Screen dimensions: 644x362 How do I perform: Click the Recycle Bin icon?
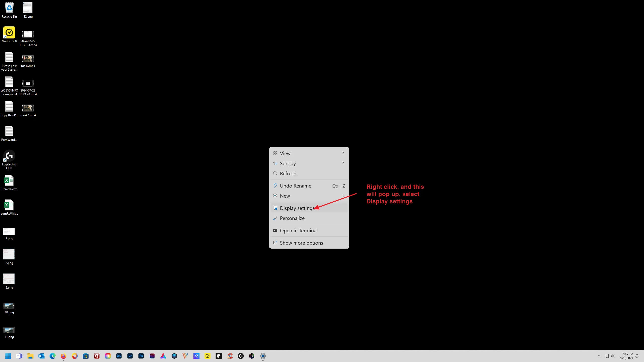pos(9,8)
